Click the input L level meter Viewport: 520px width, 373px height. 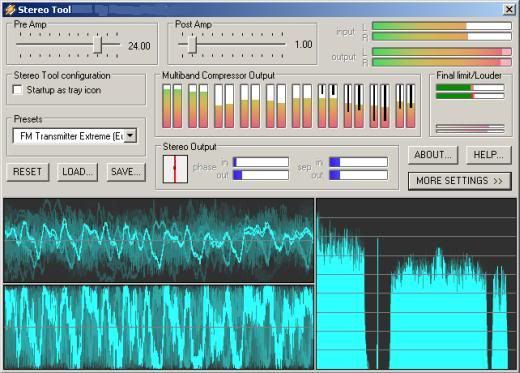coord(442,26)
